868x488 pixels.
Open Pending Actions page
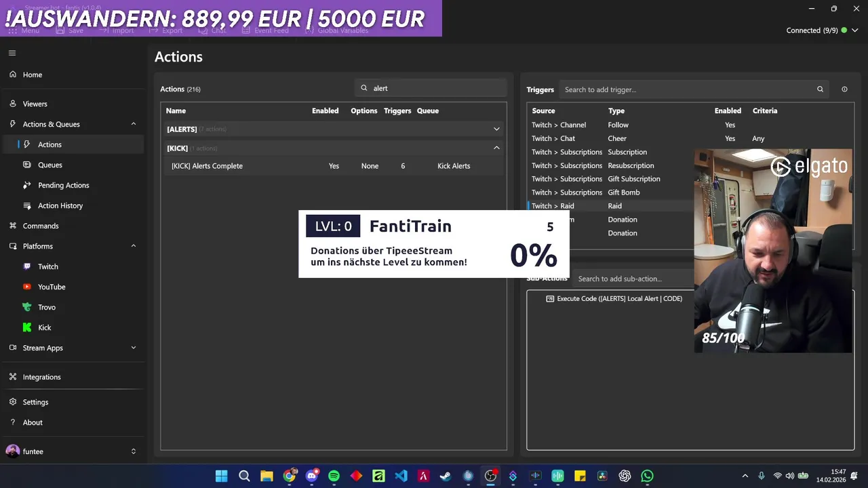(x=64, y=185)
